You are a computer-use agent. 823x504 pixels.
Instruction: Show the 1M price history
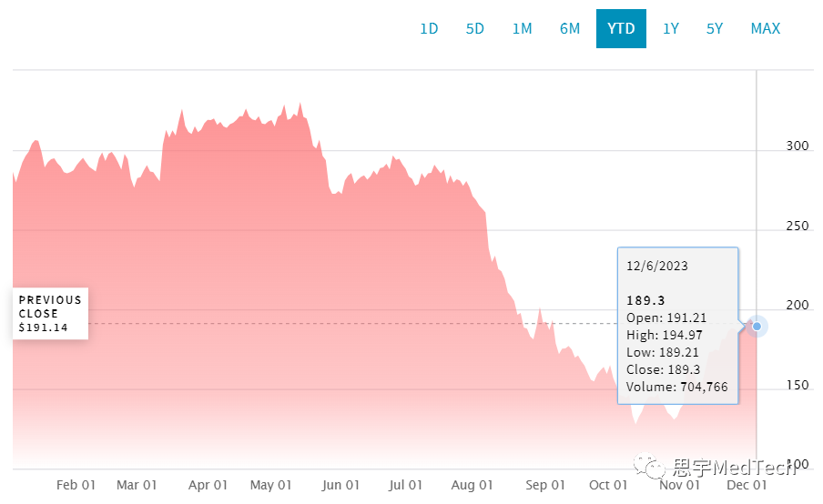coord(522,28)
